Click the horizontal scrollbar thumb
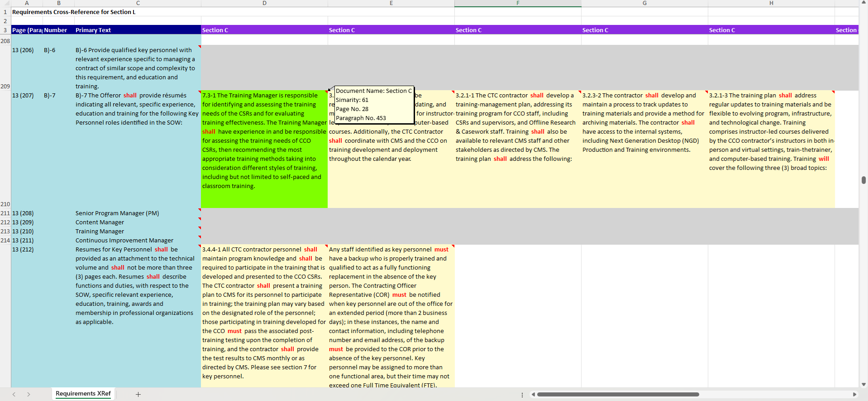This screenshot has height=401, width=868. pyautogui.click(x=618, y=394)
